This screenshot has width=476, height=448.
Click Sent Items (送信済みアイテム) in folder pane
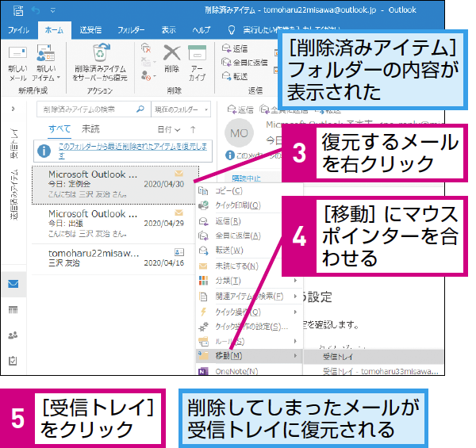14,194
